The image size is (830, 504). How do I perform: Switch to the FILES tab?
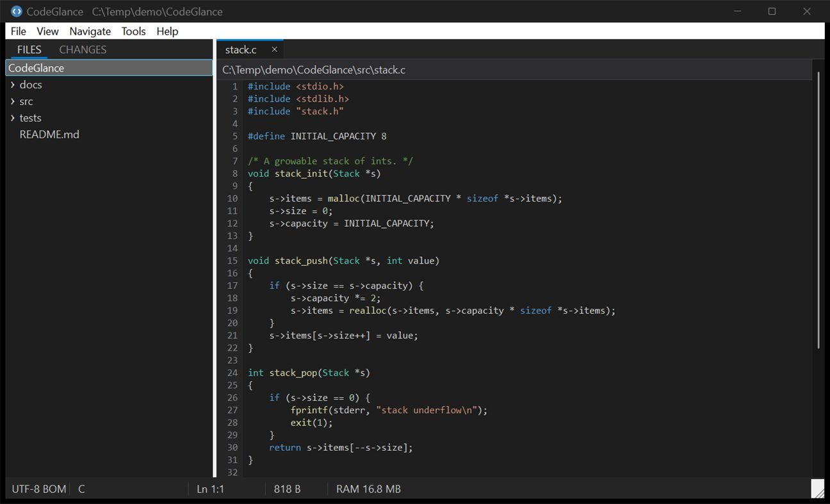point(29,49)
